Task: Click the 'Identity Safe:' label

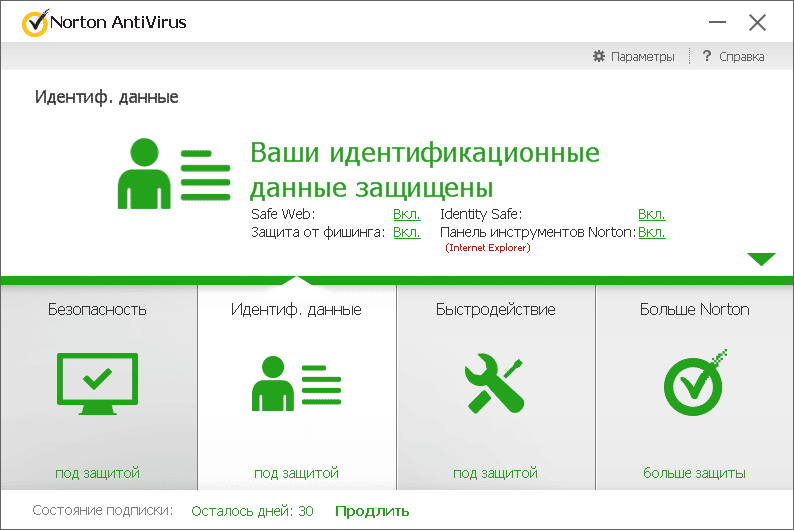Action: [x=481, y=214]
